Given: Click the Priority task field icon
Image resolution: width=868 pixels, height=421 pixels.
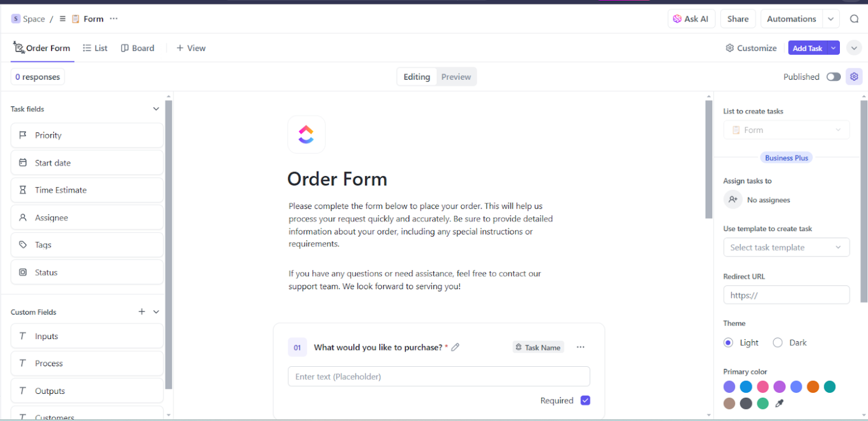Looking at the screenshot, I should tap(23, 135).
